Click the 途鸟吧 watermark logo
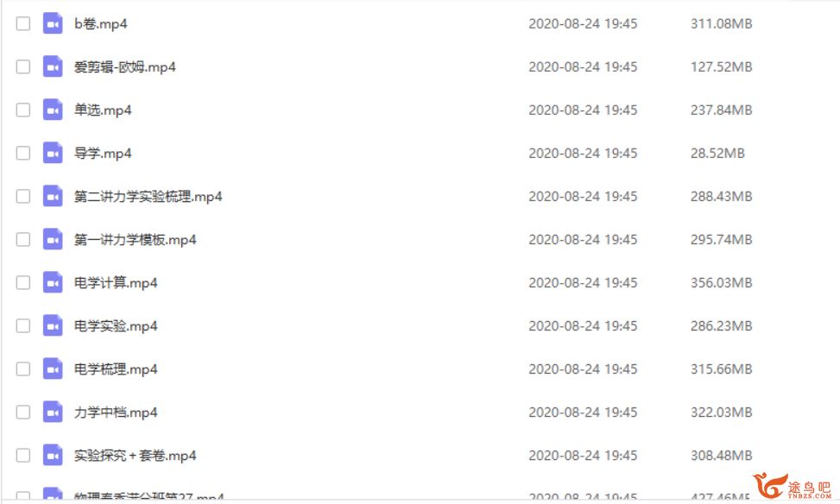The width and height of the screenshot is (840, 504). click(x=792, y=487)
